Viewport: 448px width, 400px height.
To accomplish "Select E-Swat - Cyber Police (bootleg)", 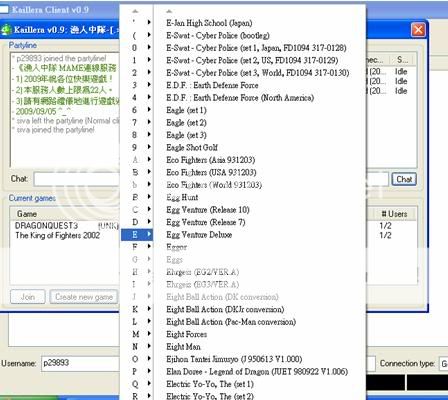I will pos(218,35).
